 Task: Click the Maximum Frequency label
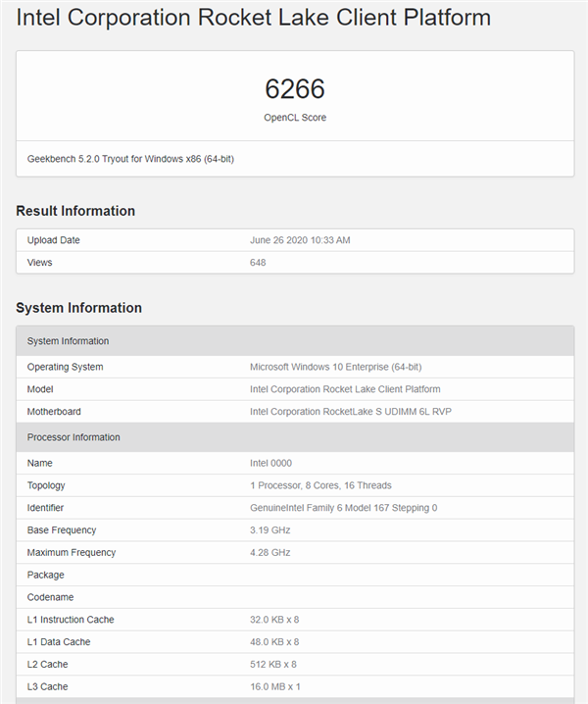72,553
